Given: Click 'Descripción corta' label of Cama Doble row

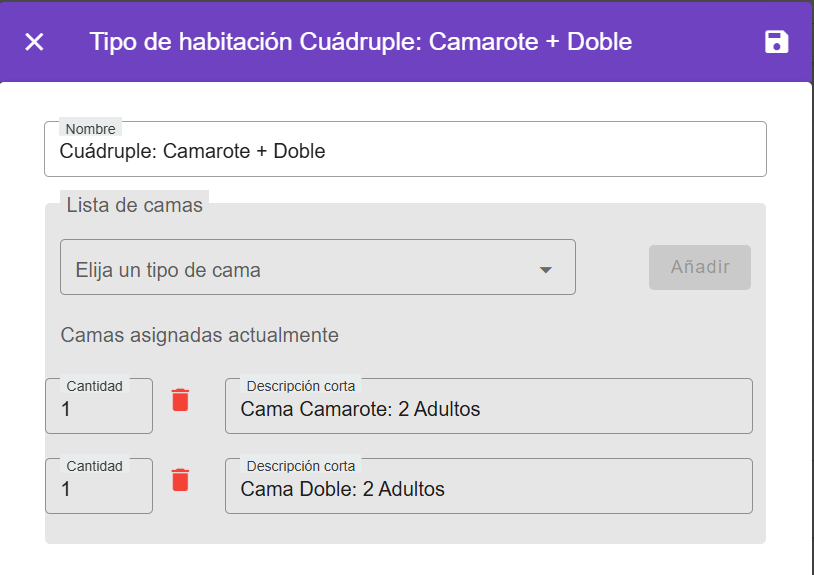Looking at the screenshot, I should click(300, 466).
